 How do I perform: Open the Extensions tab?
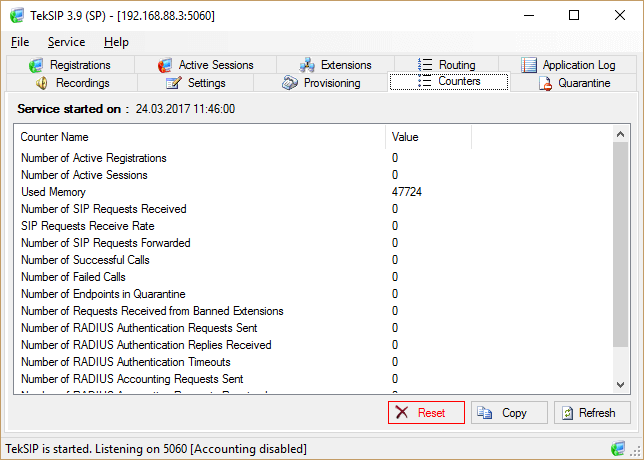[x=335, y=65]
